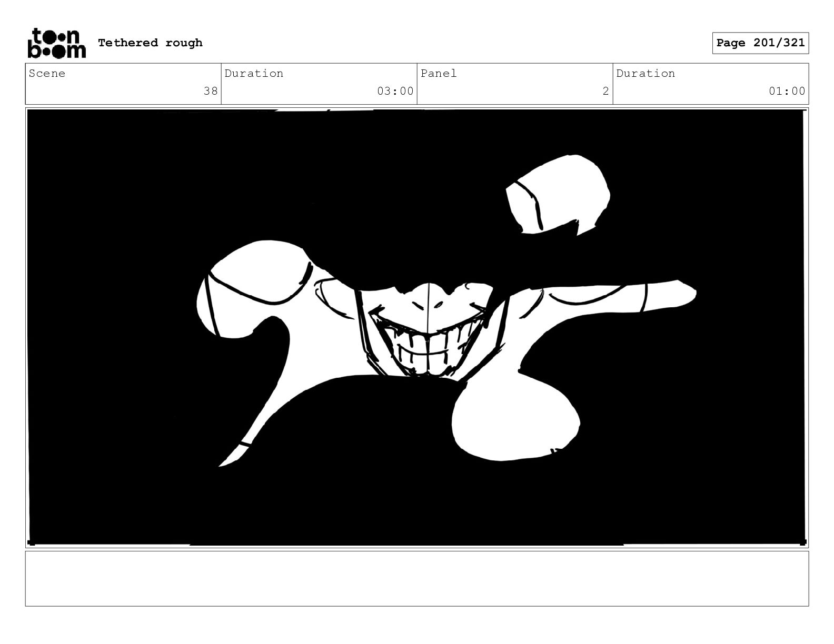Click the Toon Boom logo

pyautogui.click(x=56, y=43)
